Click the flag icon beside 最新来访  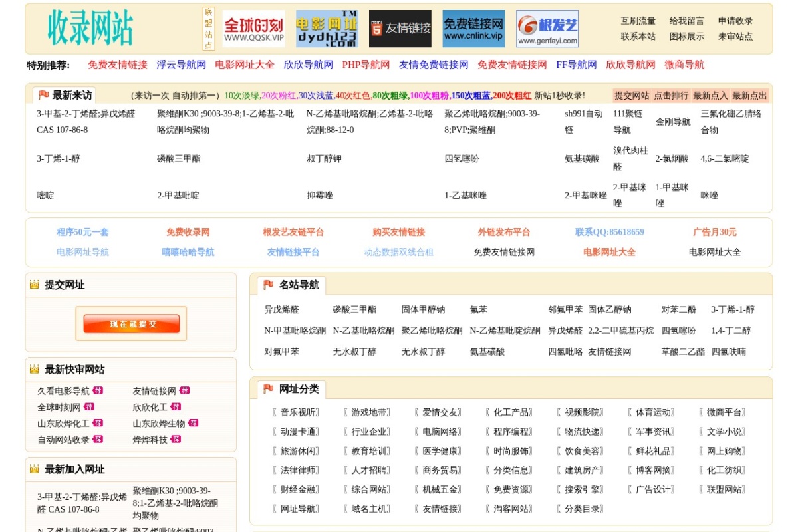tap(42, 94)
